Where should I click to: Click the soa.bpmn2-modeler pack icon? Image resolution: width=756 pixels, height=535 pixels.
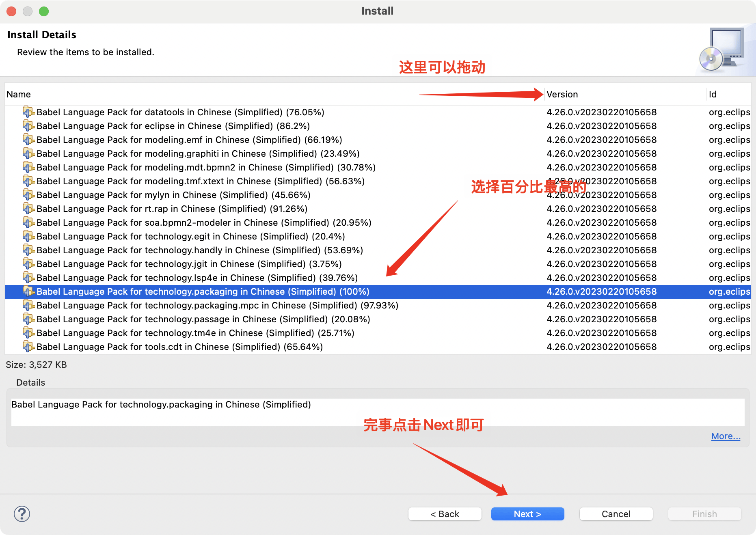click(28, 222)
